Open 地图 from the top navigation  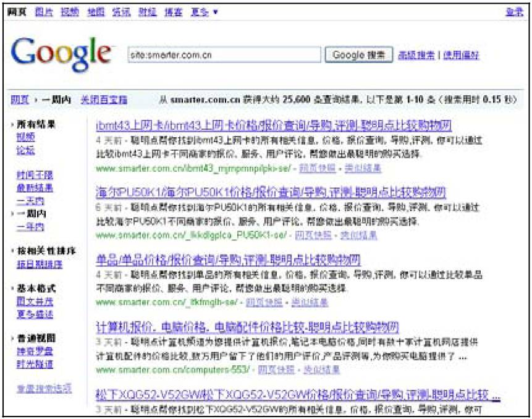click(96, 12)
